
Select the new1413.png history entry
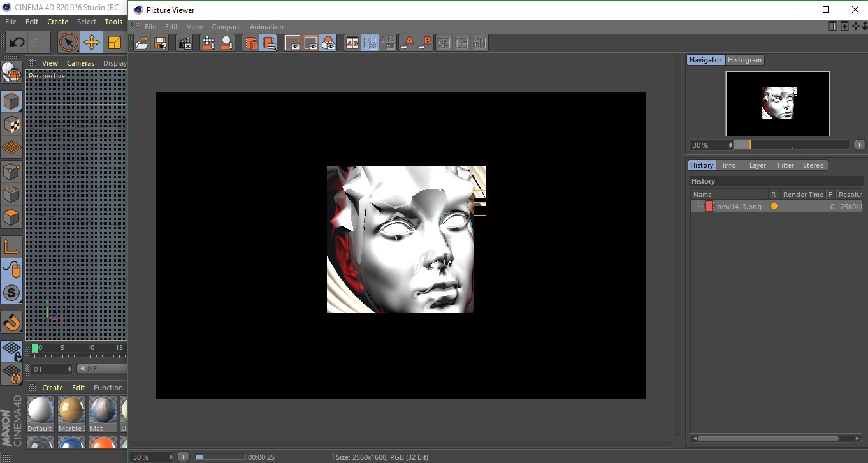click(x=739, y=207)
